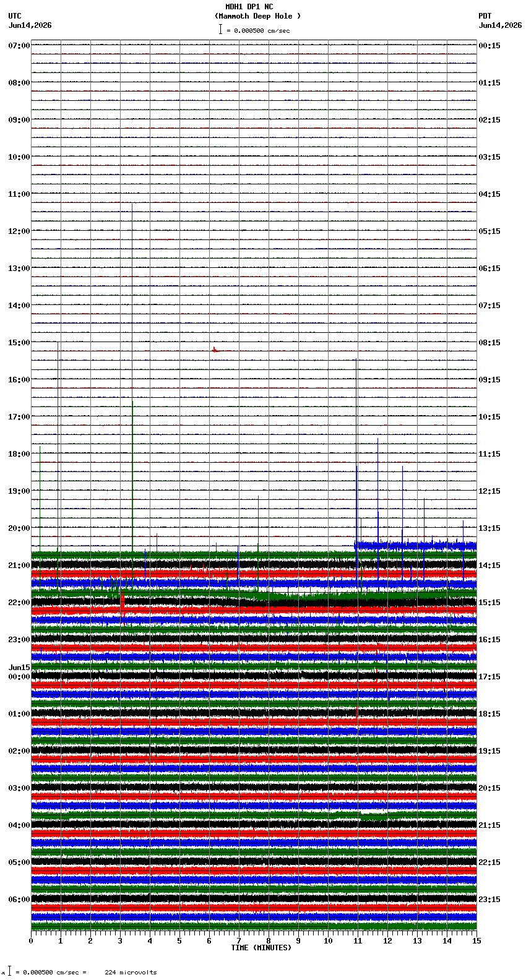Select the 00:00 UTC row label

coord(19,677)
